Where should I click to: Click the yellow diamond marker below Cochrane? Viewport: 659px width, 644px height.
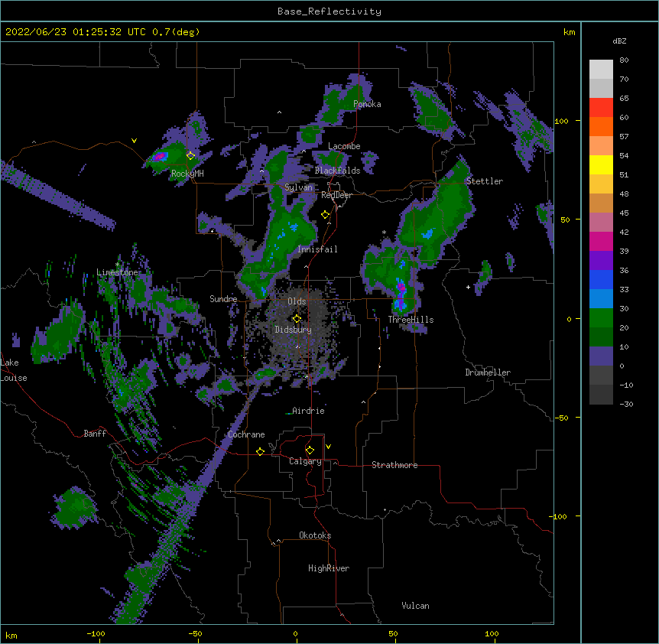click(260, 451)
